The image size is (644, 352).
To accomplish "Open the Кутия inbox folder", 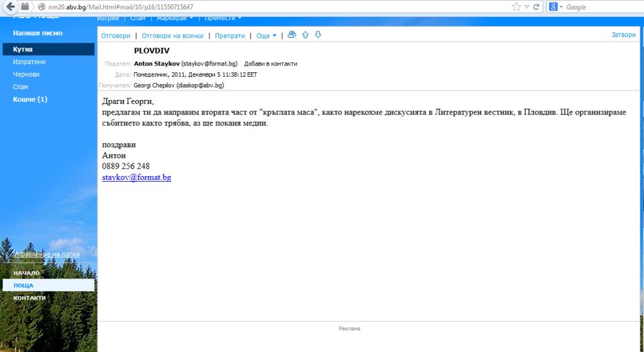I will (48, 49).
